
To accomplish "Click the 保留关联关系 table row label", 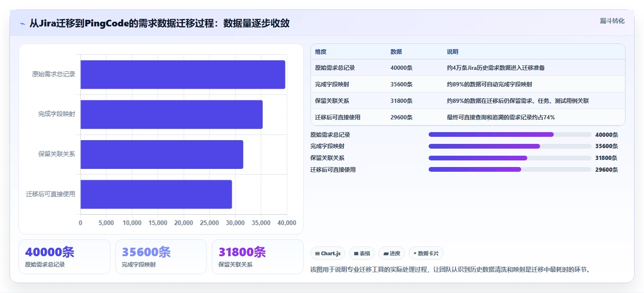I will pos(332,101).
